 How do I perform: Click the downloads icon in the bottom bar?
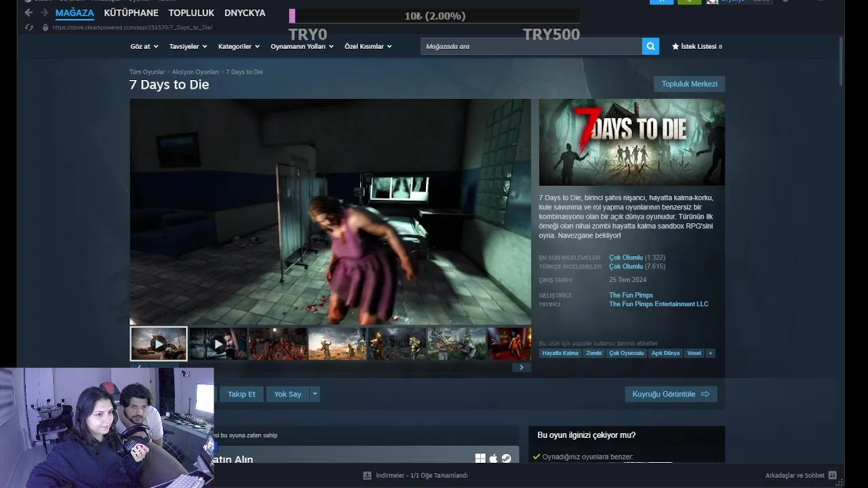pos(367,475)
